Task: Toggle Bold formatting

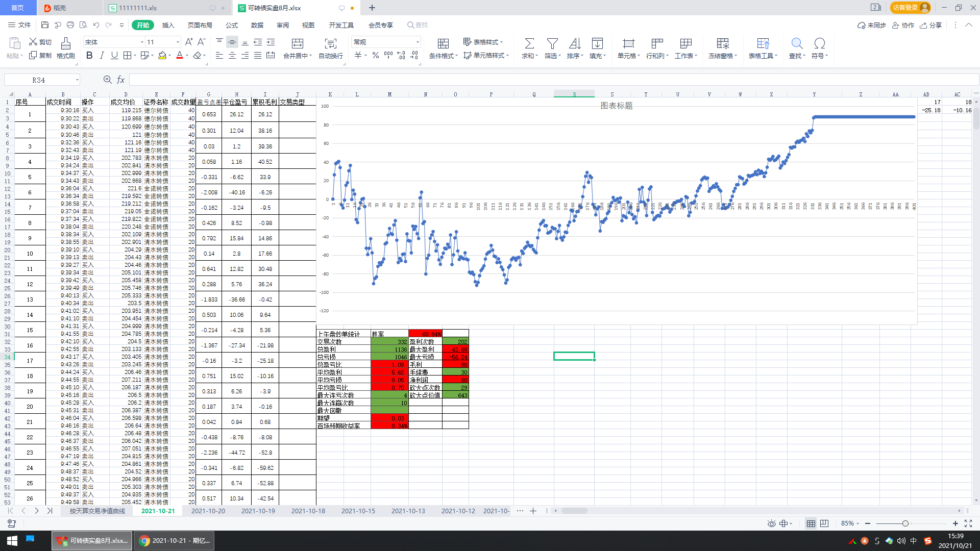Action: (89, 55)
